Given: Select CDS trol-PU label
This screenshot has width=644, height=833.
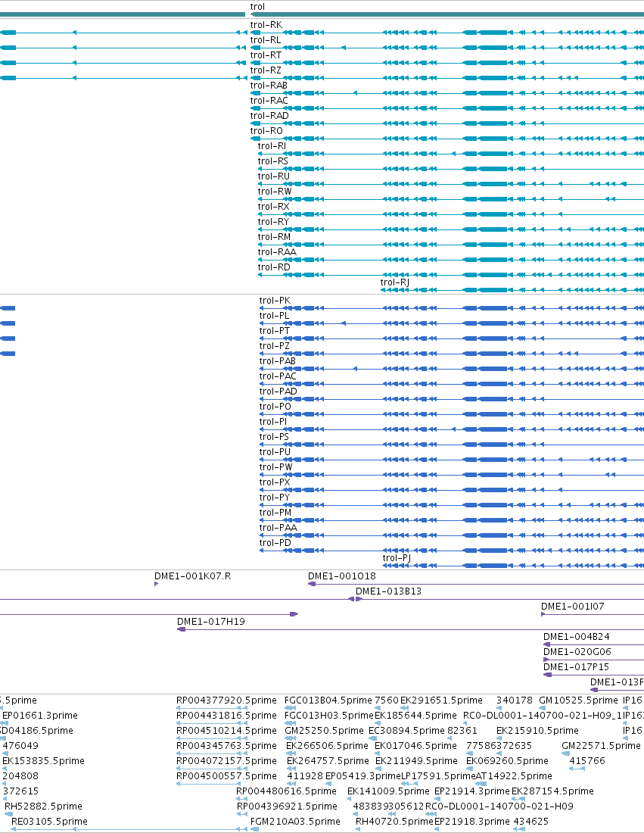Looking at the screenshot, I should click(x=275, y=452).
